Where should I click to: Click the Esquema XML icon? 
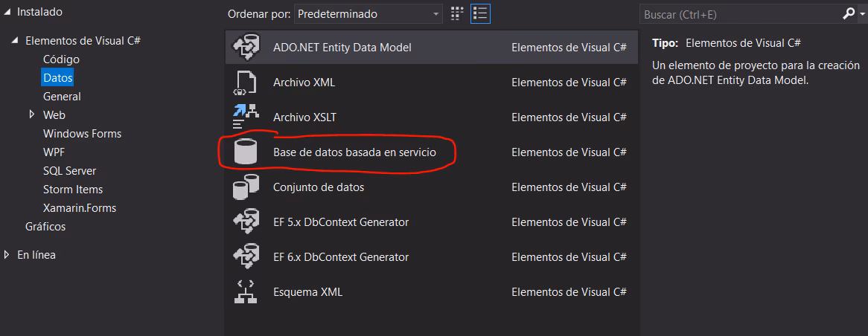tap(245, 292)
